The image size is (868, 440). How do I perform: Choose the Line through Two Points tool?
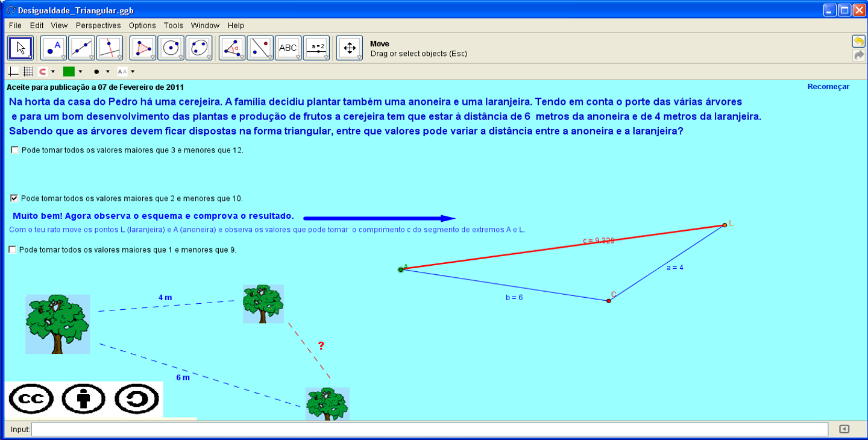click(81, 48)
